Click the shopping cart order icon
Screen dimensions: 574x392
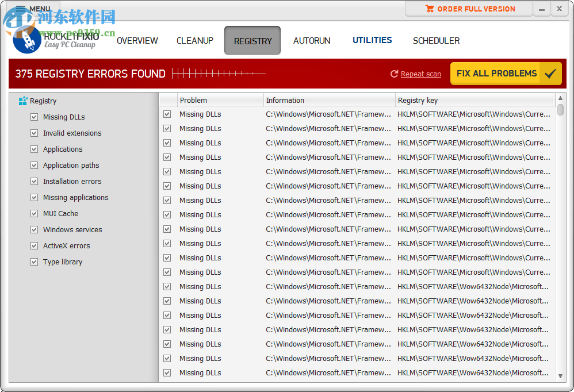coord(430,9)
